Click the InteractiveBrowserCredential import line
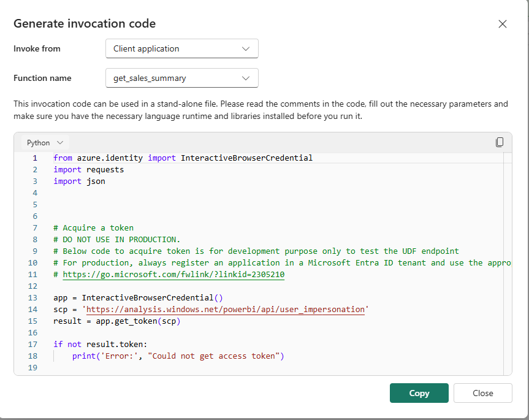529x420 pixels. click(x=183, y=158)
